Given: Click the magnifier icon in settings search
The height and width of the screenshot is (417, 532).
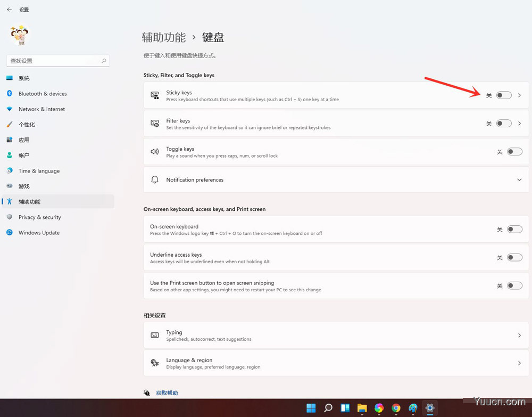Looking at the screenshot, I should 104,61.
